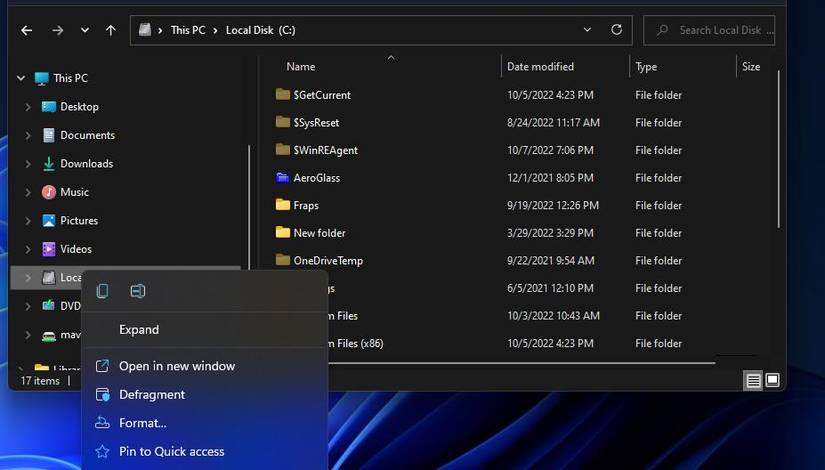Expand the Pictures tree node
Image resolution: width=825 pixels, height=470 pixels.
(x=28, y=221)
